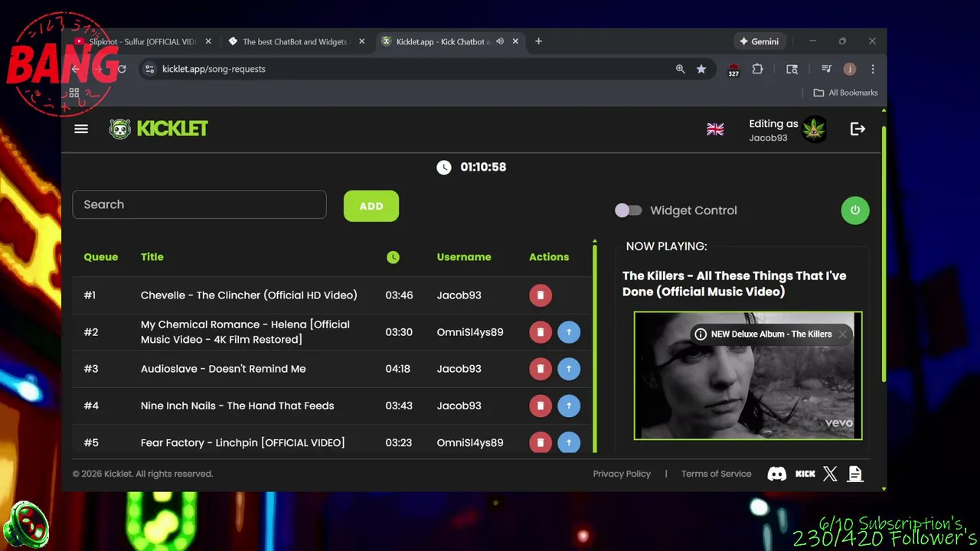The image size is (980, 551).
Task: Click the Kicklet logo
Action: (158, 129)
